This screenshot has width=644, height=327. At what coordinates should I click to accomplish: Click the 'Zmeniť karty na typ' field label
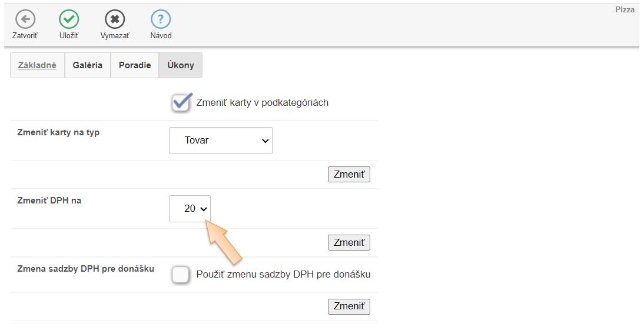(x=59, y=132)
